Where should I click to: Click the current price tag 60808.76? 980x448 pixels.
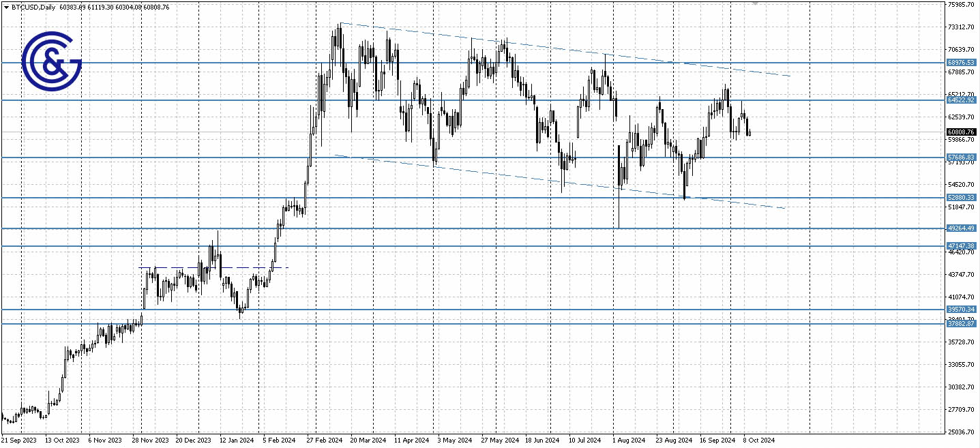pos(962,132)
